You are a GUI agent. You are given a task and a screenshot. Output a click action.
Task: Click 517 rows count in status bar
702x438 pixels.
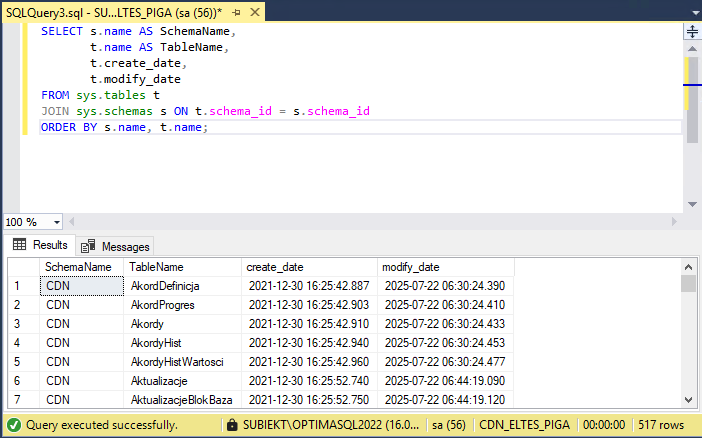[x=661, y=425]
